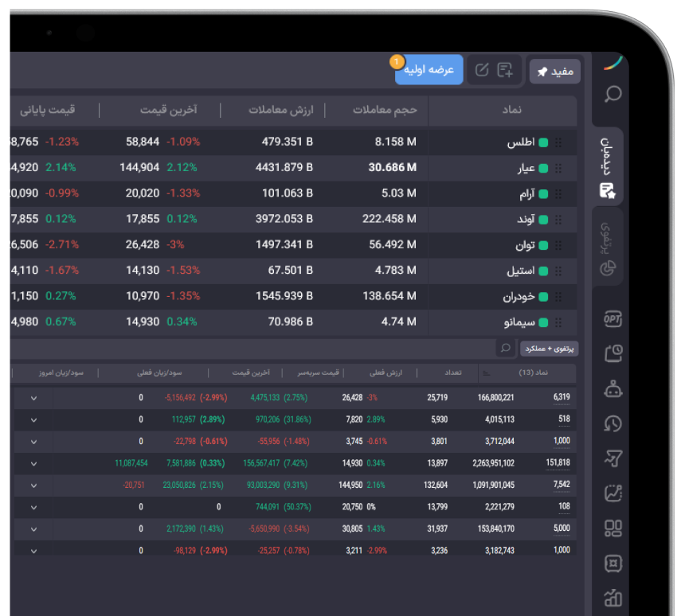
Task: Select the سیمانو symbol name
Action: (x=520, y=322)
